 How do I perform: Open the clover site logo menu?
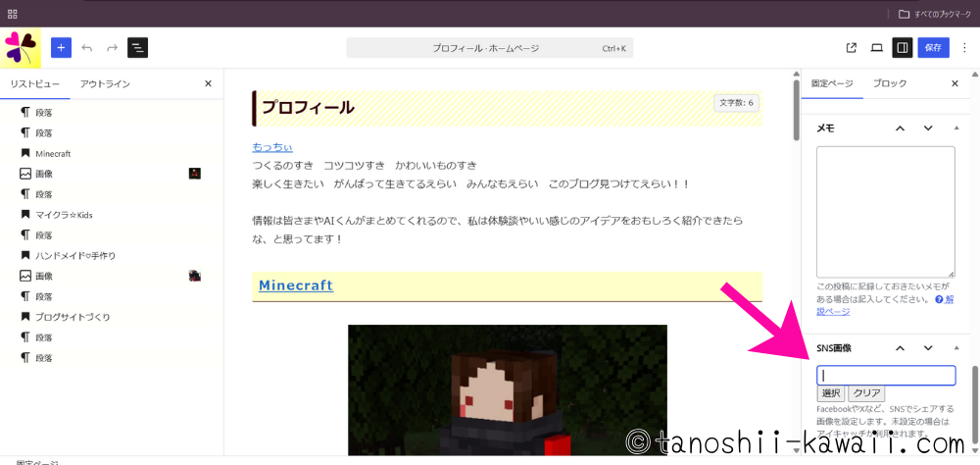click(21, 47)
